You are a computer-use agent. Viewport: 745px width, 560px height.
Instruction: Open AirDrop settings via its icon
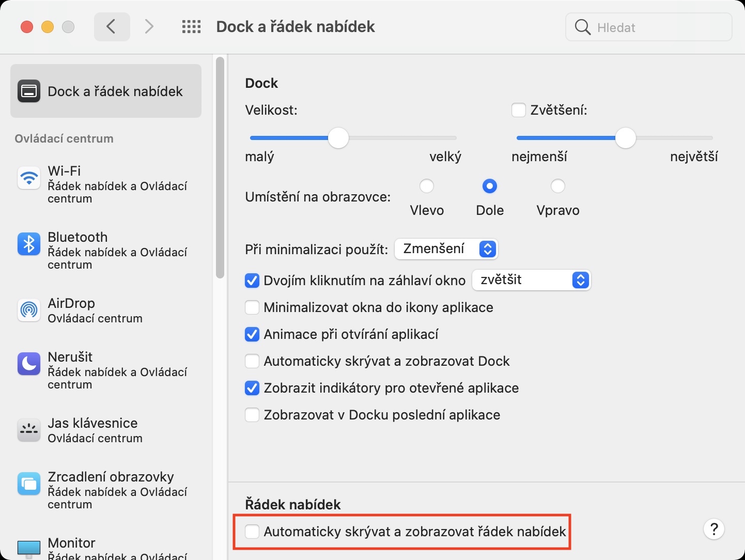tap(29, 310)
